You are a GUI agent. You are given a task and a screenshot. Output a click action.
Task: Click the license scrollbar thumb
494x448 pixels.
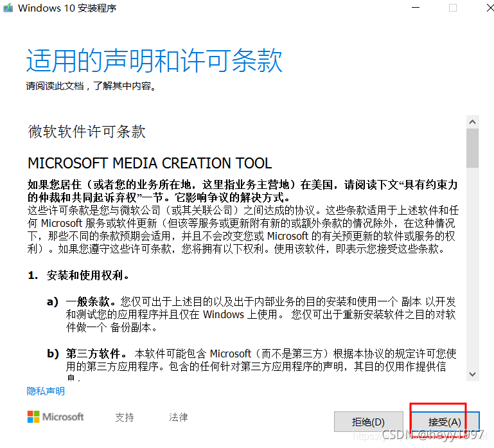coord(472,148)
